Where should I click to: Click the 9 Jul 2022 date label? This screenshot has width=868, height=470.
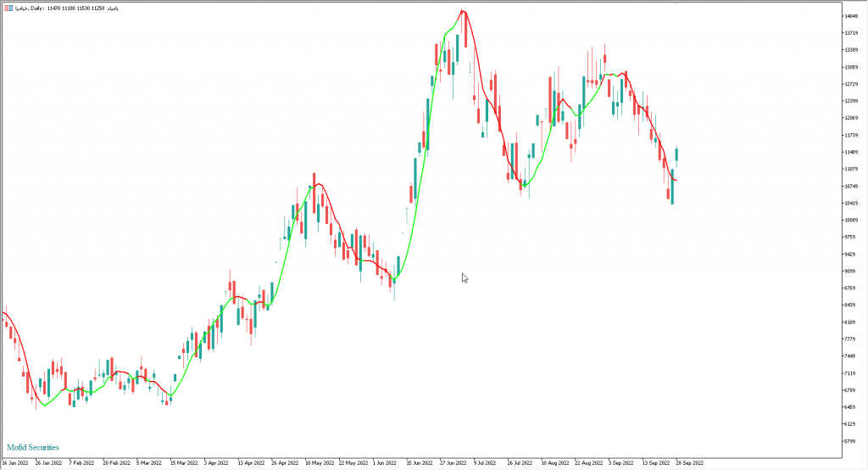(x=485, y=463)
